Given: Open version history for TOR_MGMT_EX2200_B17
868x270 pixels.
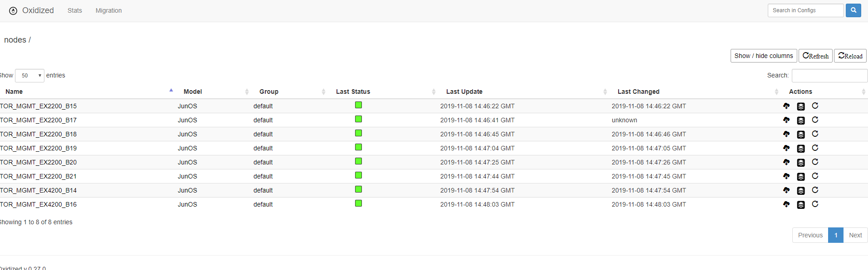Looking at the screenshot, I should tap(801, 121).
